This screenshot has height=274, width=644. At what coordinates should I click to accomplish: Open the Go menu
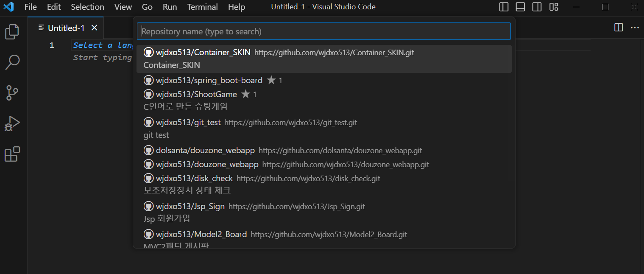coord(147,7)
